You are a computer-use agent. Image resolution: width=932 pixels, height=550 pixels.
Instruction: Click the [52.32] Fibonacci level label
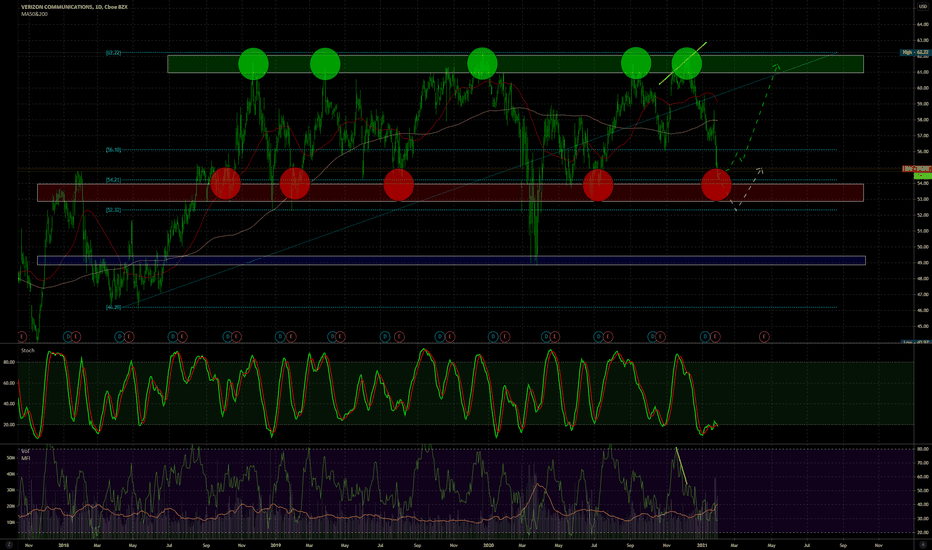click(114, 210)
